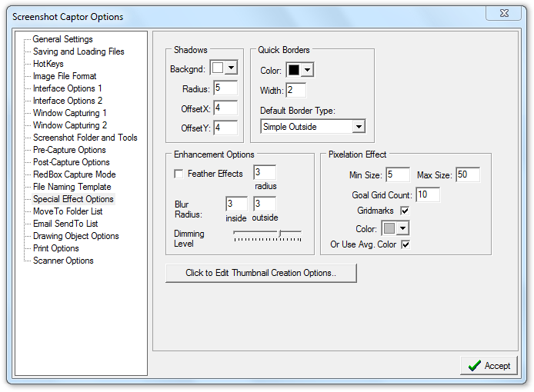Open Window Capturing 2 page
The width and height of the screenshot is (534, 392).
point(70,125)
